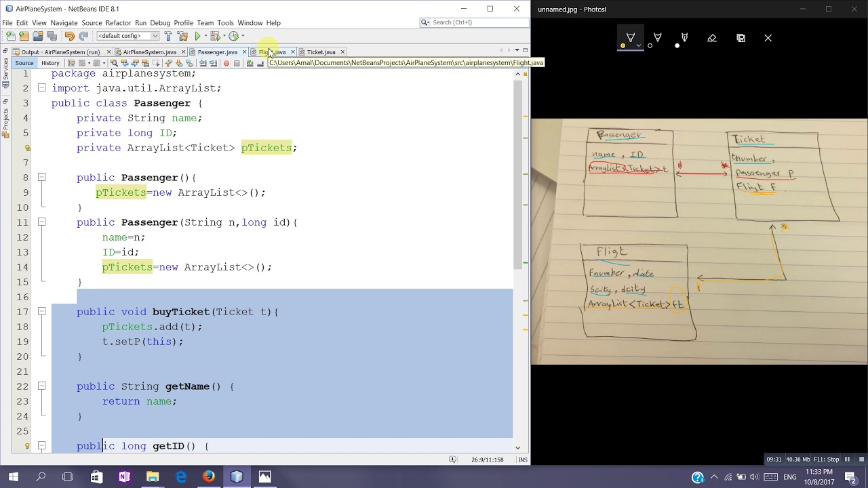
Task: Click the Debug Project icon
Action: coord(215,36)
